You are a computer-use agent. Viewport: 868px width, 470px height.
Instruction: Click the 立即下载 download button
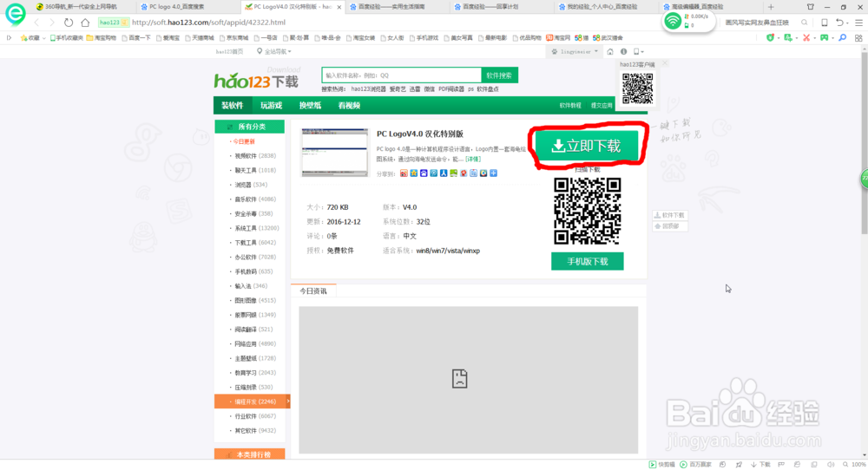586,146
